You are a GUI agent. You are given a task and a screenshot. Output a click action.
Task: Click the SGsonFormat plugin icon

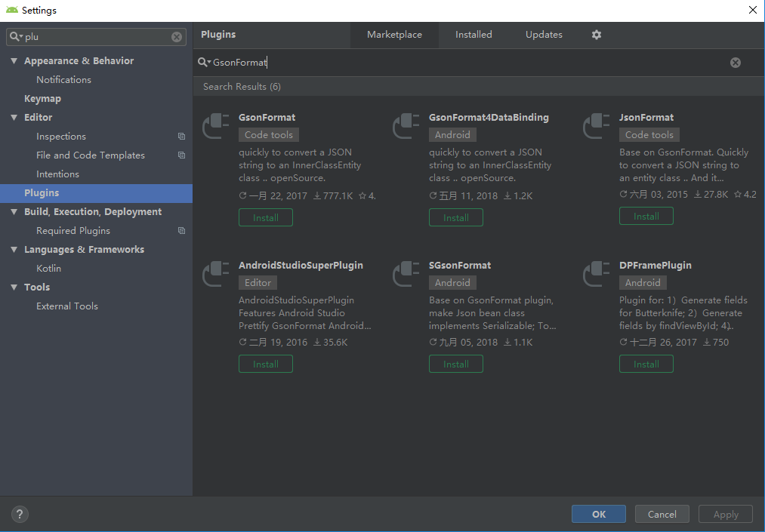(x=406, y=274)
